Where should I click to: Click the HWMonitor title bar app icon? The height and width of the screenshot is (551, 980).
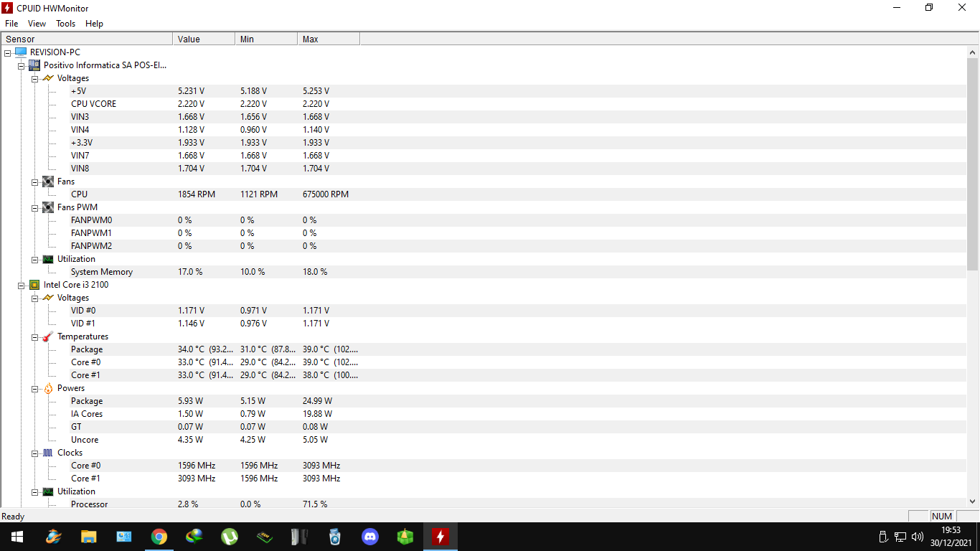point(7,8)
